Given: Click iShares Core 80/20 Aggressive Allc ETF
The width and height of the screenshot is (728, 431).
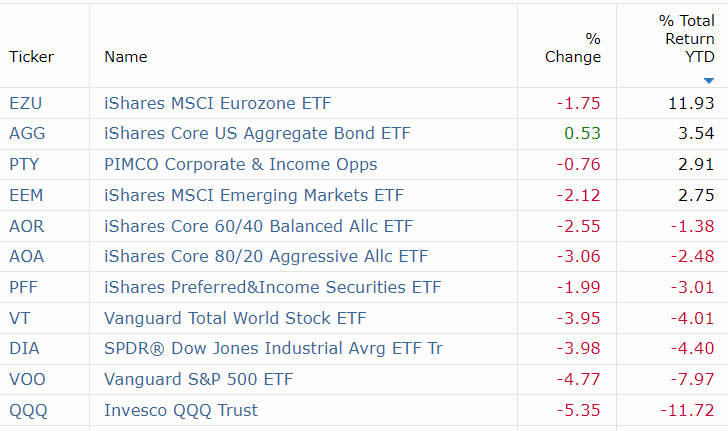Looking at the screenshot, I should click(266, 256).
